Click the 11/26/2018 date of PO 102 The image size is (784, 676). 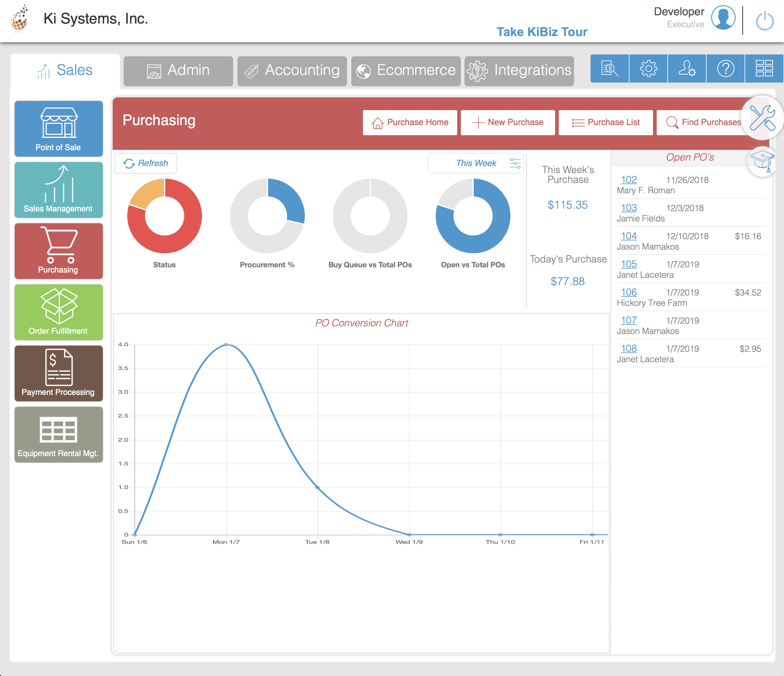tap(687, 180)
